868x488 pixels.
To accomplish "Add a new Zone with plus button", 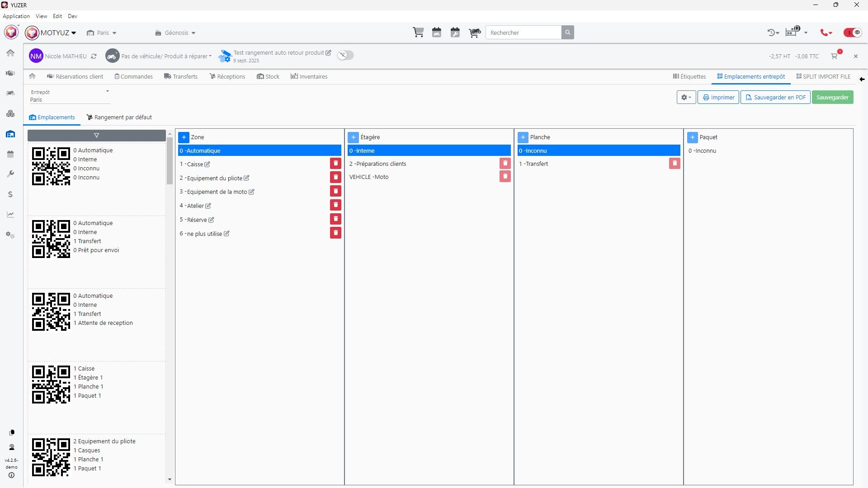I will pos(184,137).
